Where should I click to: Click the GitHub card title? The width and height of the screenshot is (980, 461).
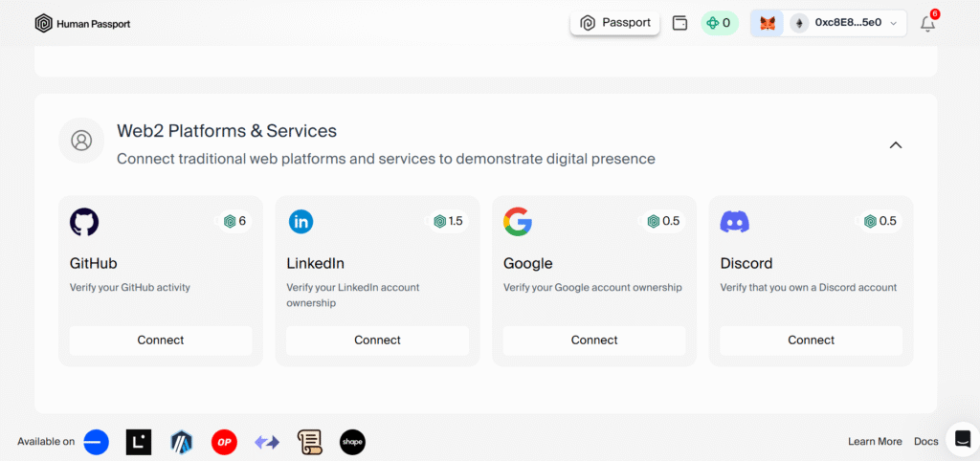coord(93,263)
